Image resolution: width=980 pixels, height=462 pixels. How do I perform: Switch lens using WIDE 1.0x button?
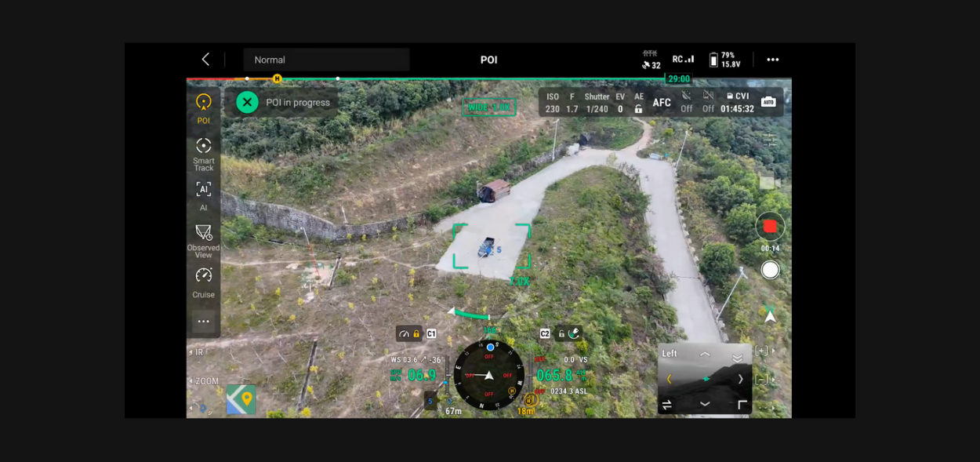[488, 107]
